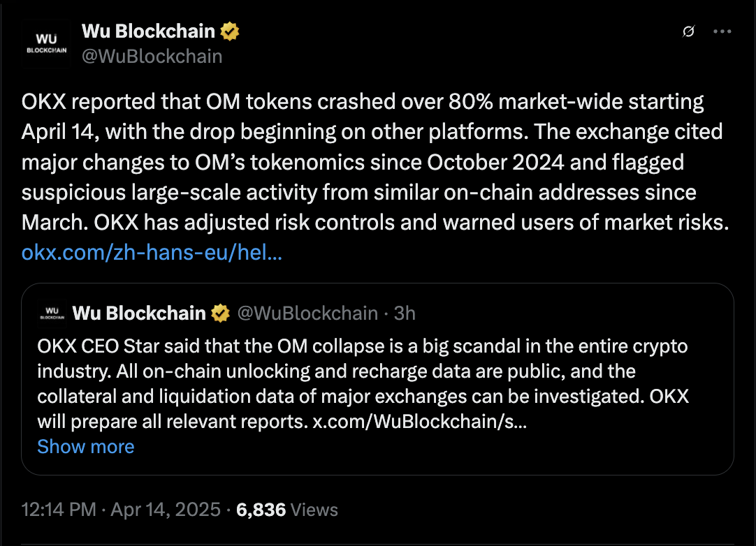Click the @WuBlockchain handle under the header name
The height and width of the screenshot is (546, 756).
pos(152,57)
